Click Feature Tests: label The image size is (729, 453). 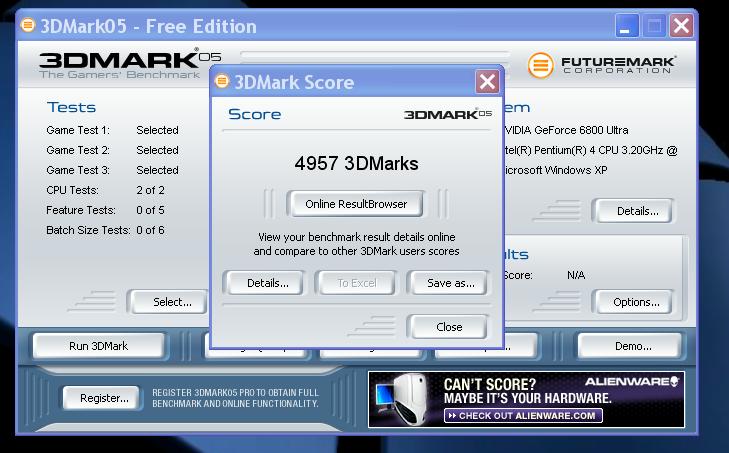pyautogui.click(x=81, y=210)
